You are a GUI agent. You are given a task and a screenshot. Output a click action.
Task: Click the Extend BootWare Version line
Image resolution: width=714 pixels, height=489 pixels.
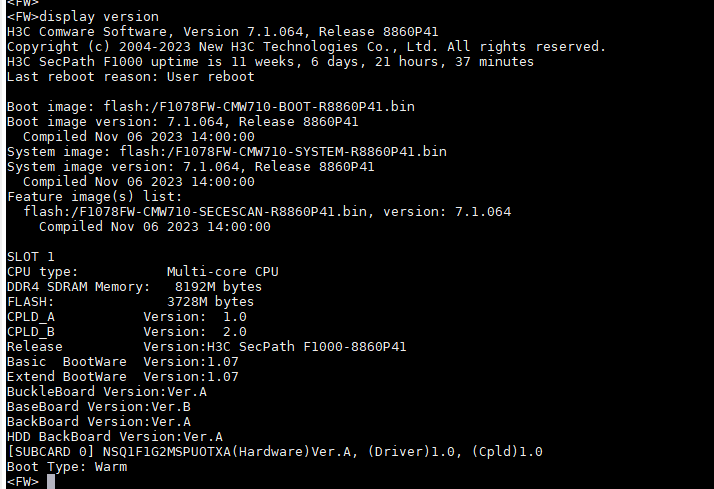point(122,376)
